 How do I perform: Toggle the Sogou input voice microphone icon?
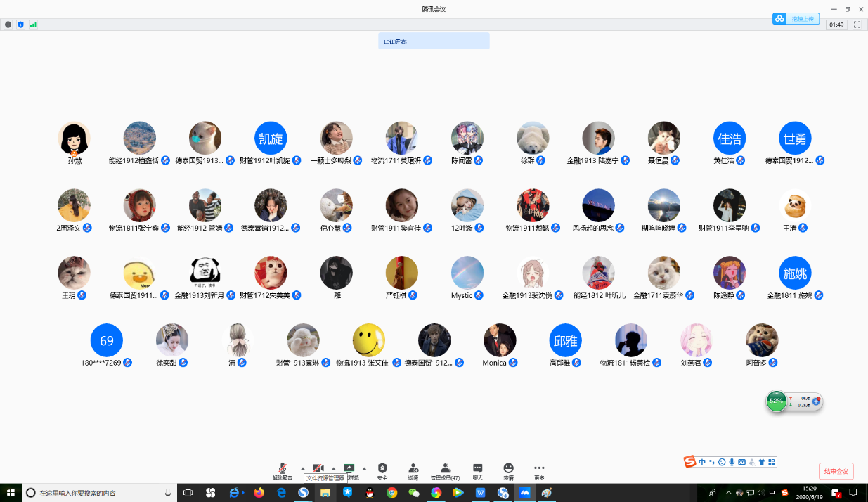[732, 462]
